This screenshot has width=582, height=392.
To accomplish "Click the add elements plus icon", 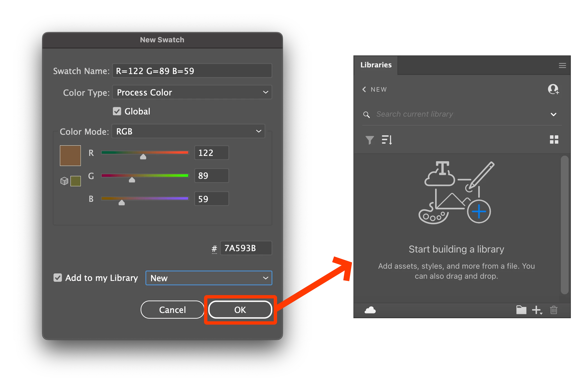I will (537, 310).
